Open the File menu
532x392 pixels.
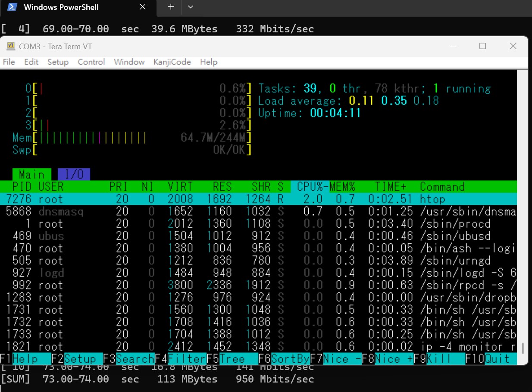9,62
